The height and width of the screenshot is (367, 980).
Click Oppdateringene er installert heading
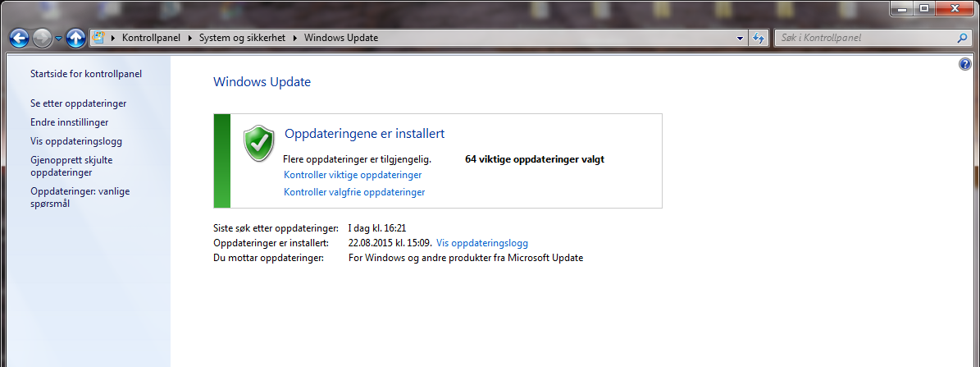pyautogui.click(x=364, y=133)
